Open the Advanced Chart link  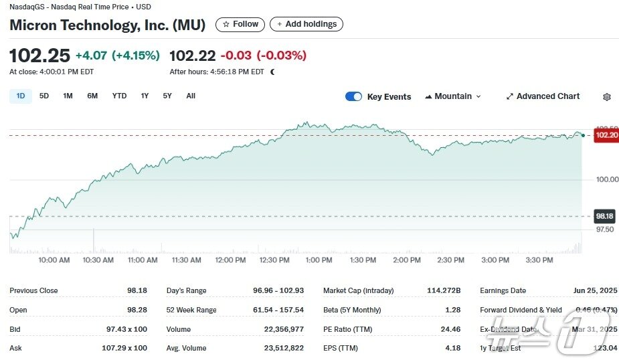pos(547,96)
